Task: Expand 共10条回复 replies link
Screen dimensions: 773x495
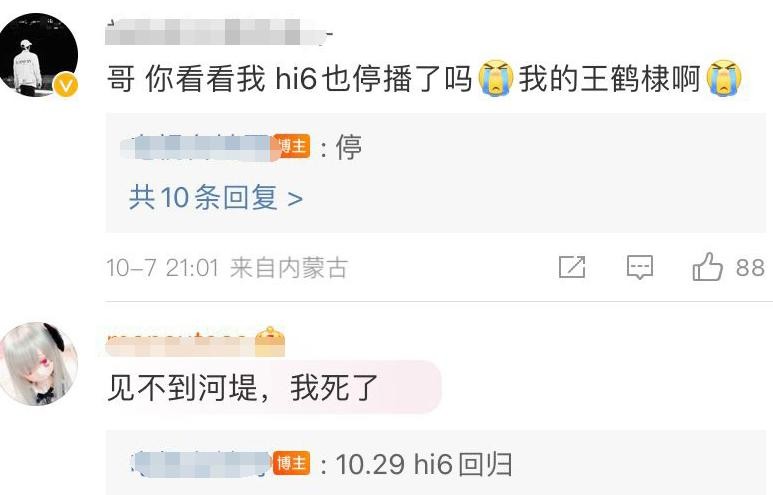Action: point(215,198)
